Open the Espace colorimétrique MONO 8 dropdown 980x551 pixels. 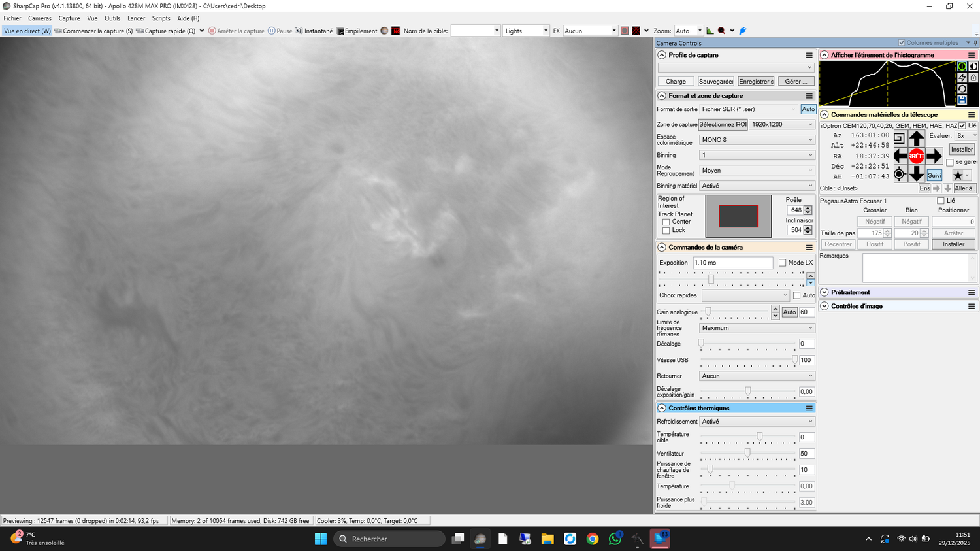tap(757, 140)
